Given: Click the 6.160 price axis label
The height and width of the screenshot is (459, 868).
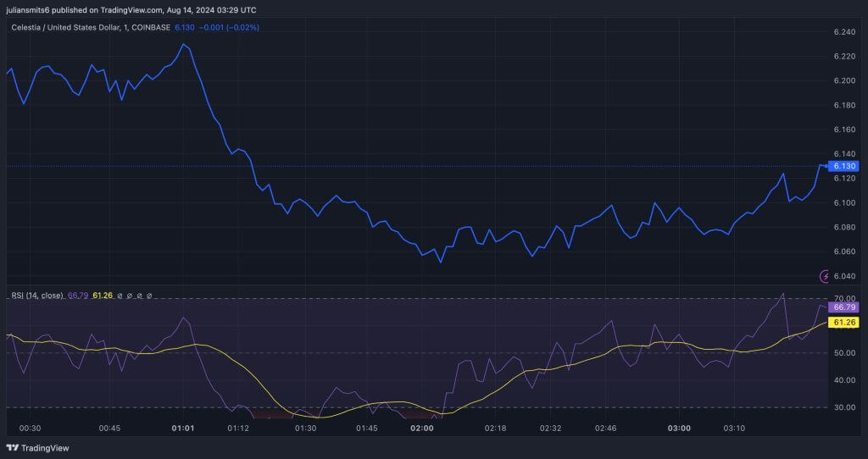Looking at the screenshot, I should (x=844, y=130).
